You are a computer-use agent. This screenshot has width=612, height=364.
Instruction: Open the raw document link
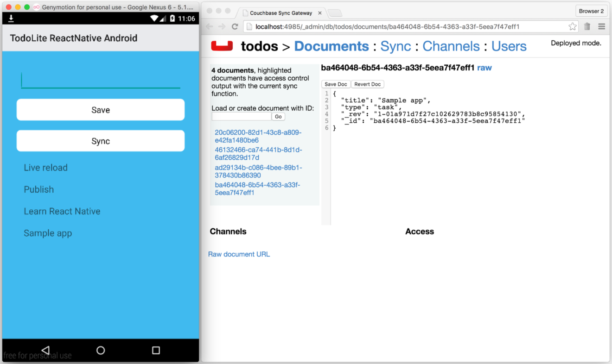coord(484,68)
